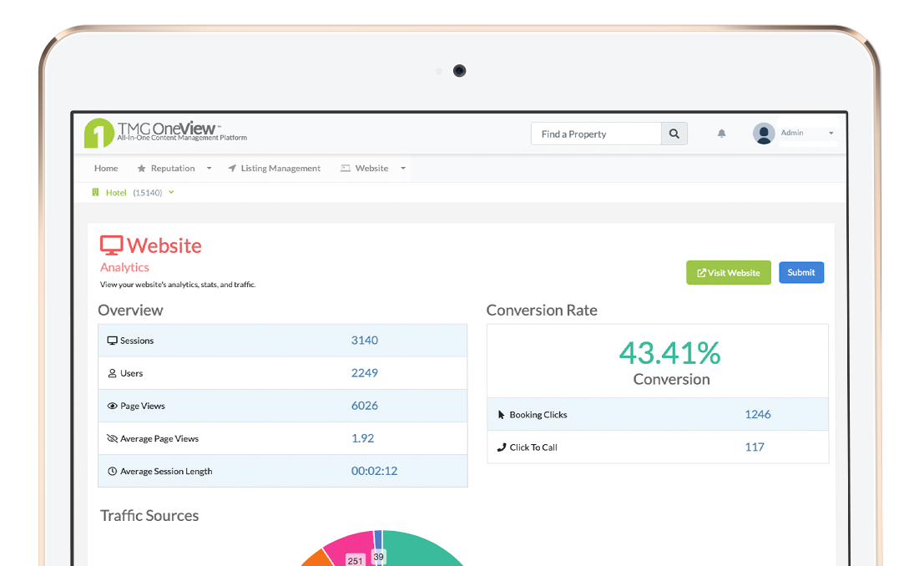Click the blue Submit button

[801, 272]
